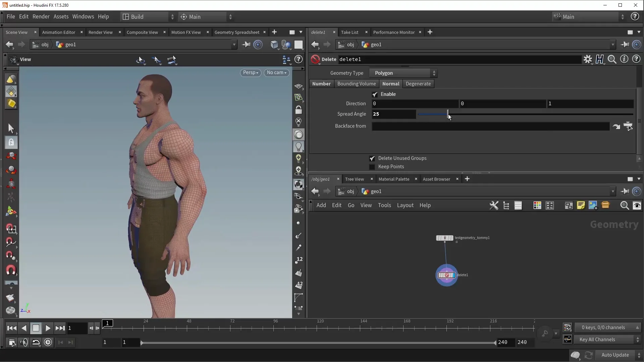Toggle audio scrub speaker icon
The width and height of the screenshot is (644, 362).
(x=24, y=342)
